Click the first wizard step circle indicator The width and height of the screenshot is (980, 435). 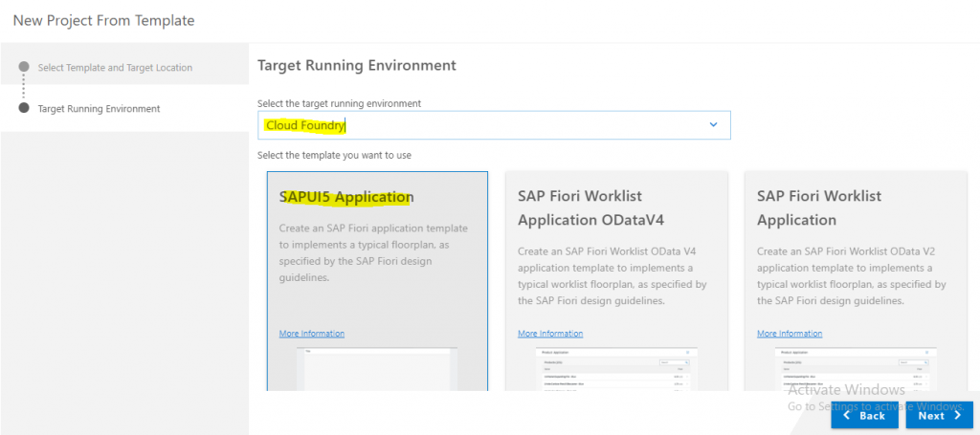(x=24, y=67)
